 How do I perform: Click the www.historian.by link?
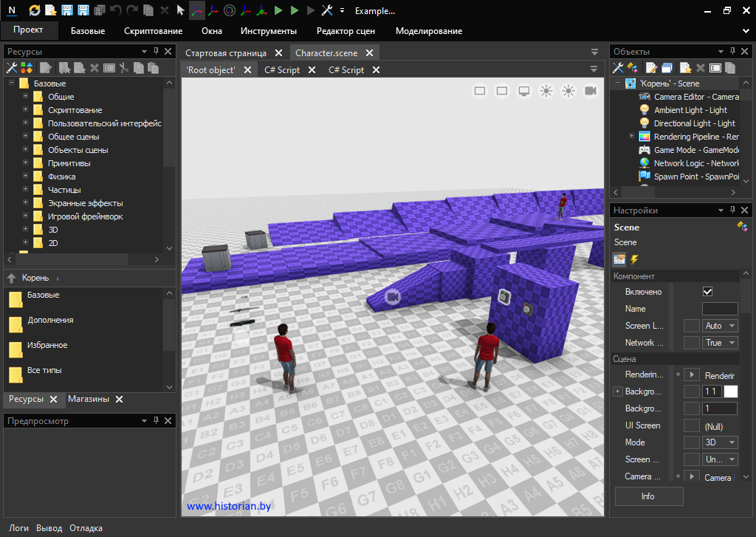pos(229,506)
